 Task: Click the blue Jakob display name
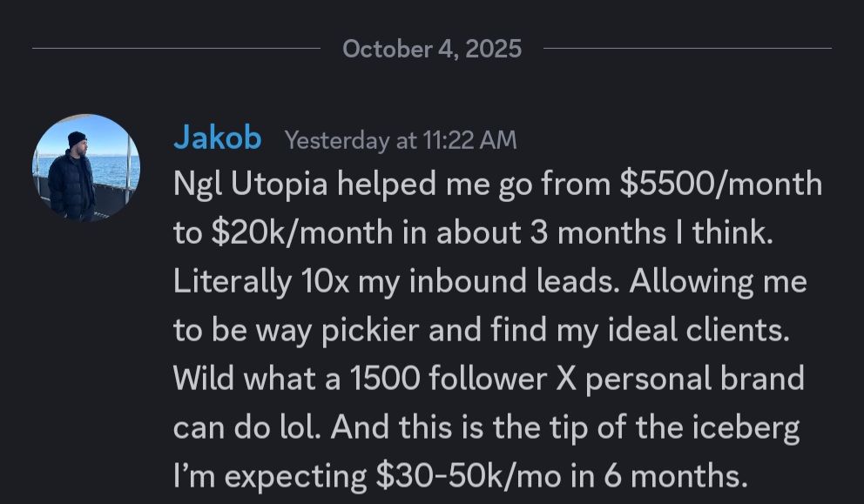tap(216, 137)
